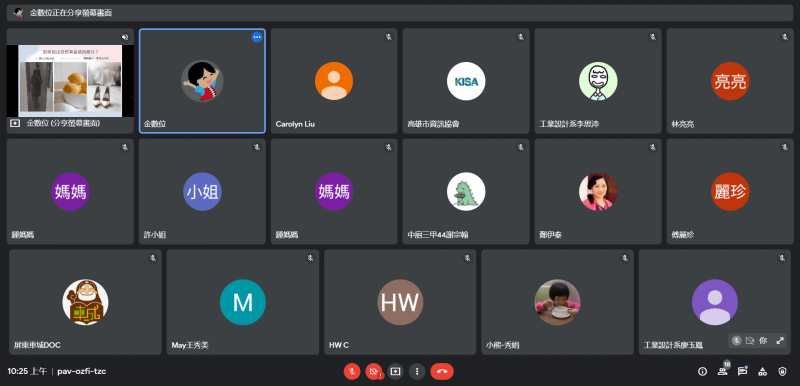Select the 屏東車城DOC mascot avatar

coord(85,302)
